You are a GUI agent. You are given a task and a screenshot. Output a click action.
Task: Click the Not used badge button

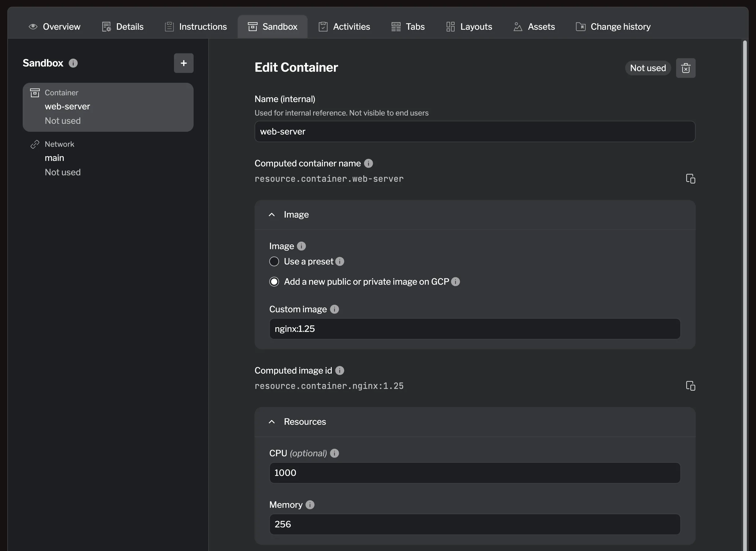(647, 68)
